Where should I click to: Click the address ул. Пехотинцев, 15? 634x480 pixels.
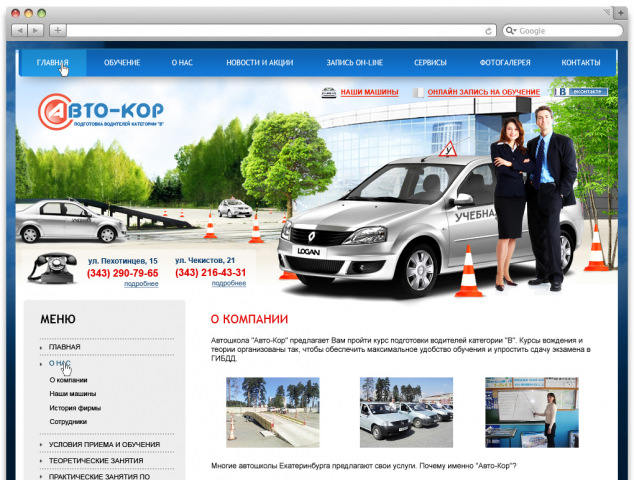[123, 261]
